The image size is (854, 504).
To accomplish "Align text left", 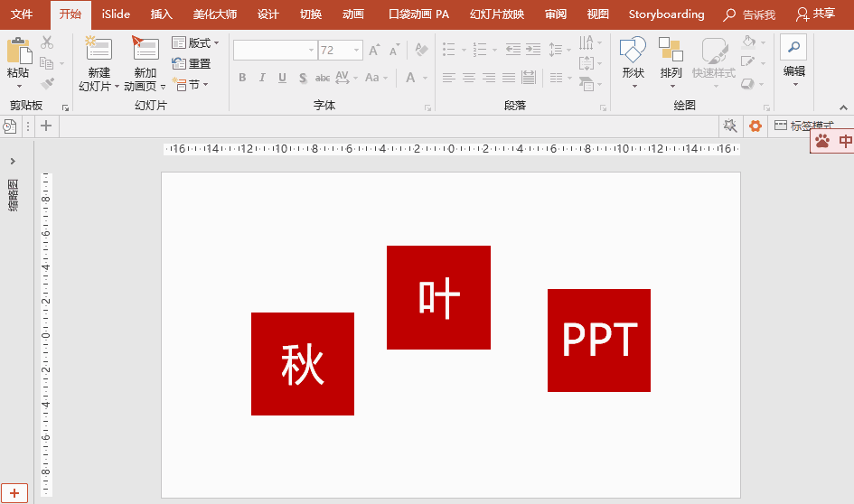I will pyautogui.click(x=449, y=78).
